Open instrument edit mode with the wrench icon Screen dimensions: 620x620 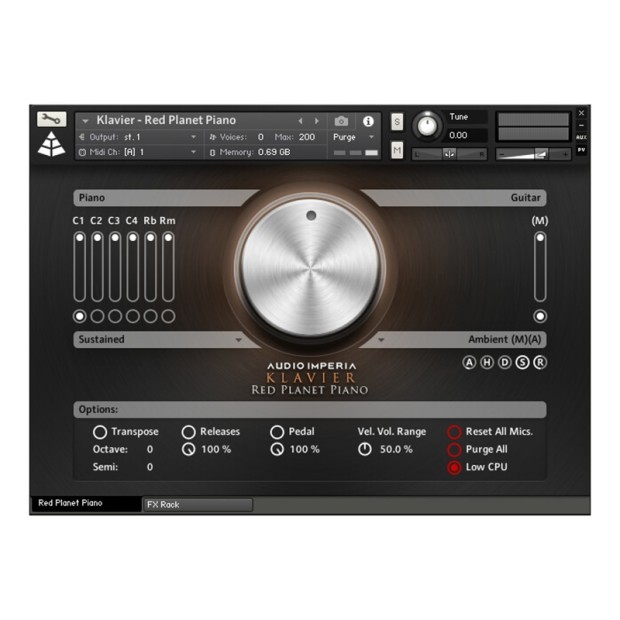click(x=51, y=119)
